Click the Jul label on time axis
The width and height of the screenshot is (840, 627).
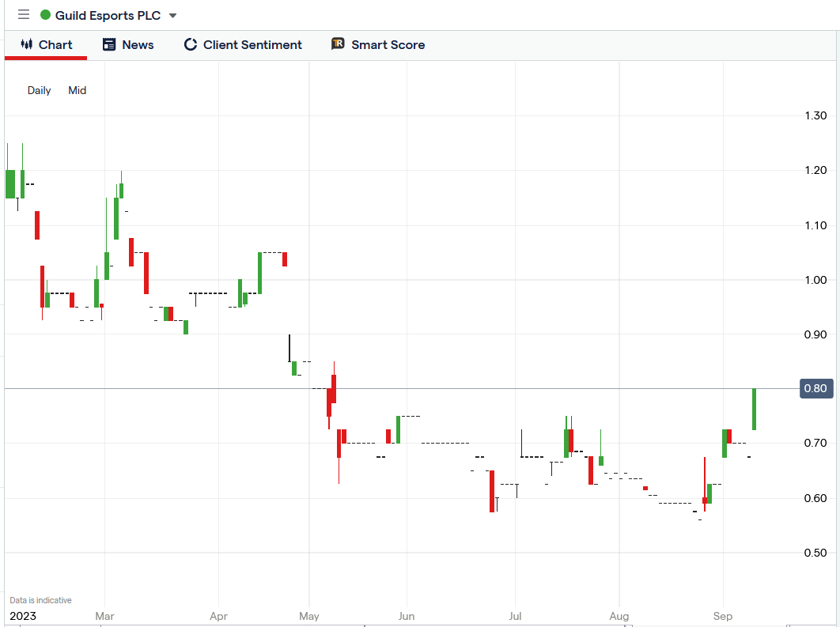click(x=516, y=616)
